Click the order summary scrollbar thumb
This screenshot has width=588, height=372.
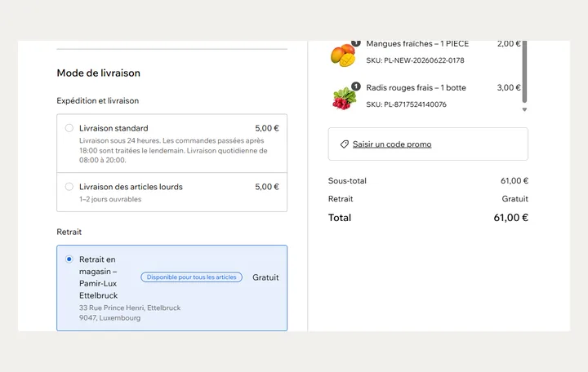coord(524,71)
